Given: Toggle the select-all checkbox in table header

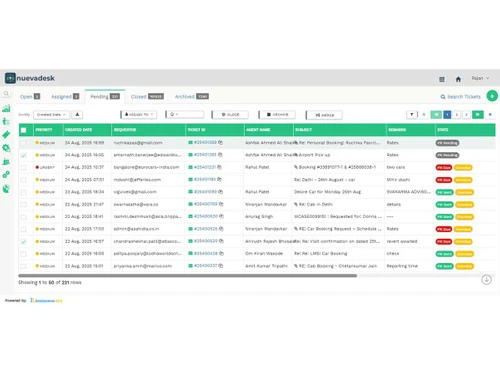Looking at the screenshot, I should coord(24,130).
